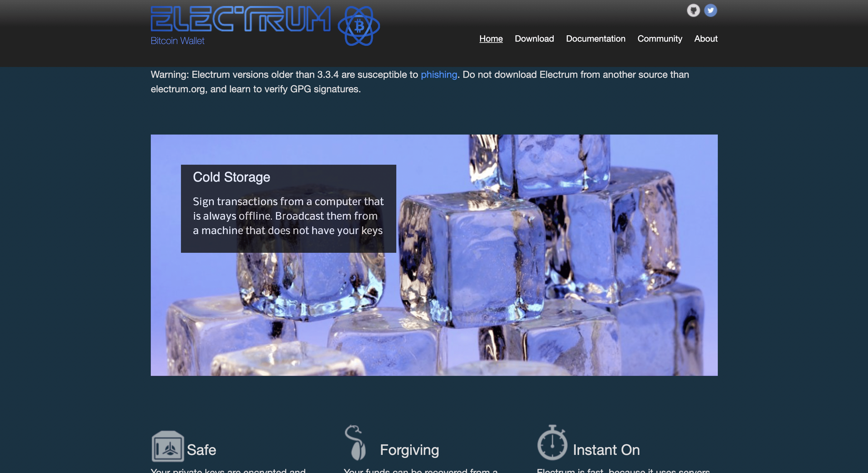Click the Home navigation tab
Viewport: 868px width, 473px height.
(x=491, y=38)
